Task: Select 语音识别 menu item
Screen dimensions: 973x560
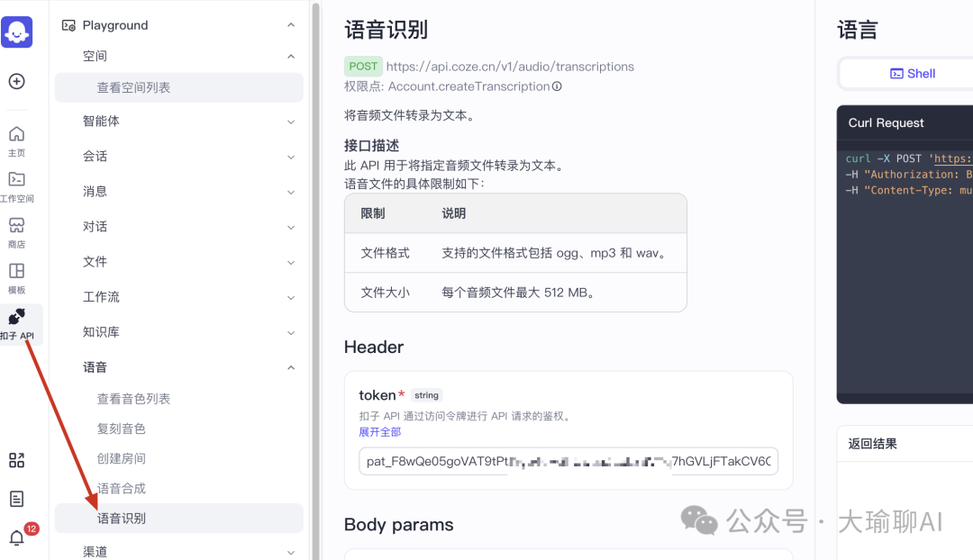Action: tap(178, 518)
